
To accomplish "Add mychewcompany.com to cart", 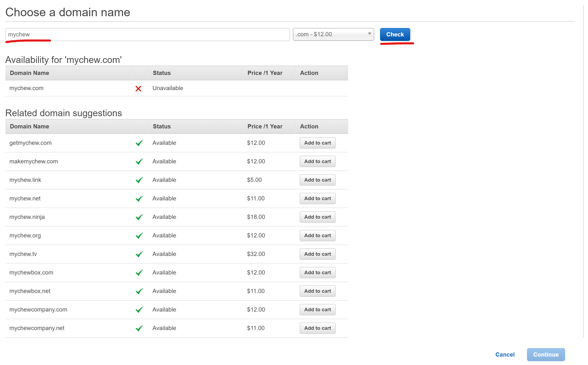I will (317, 310).
